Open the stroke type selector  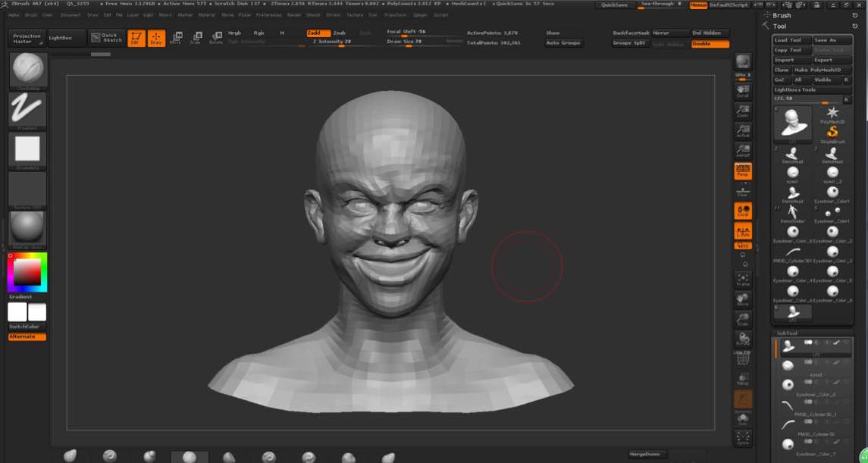pyautogui.click(x=28, y=111)
